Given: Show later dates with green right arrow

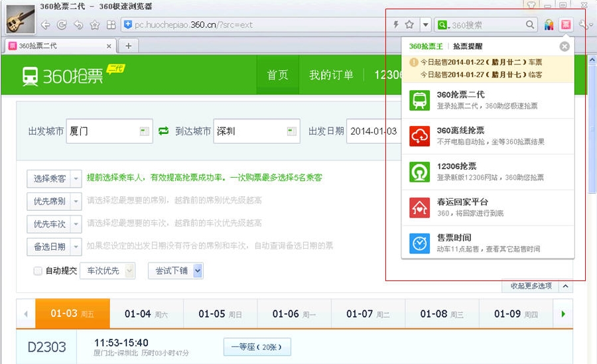Looking at the screenshot, I should [563, 314].
